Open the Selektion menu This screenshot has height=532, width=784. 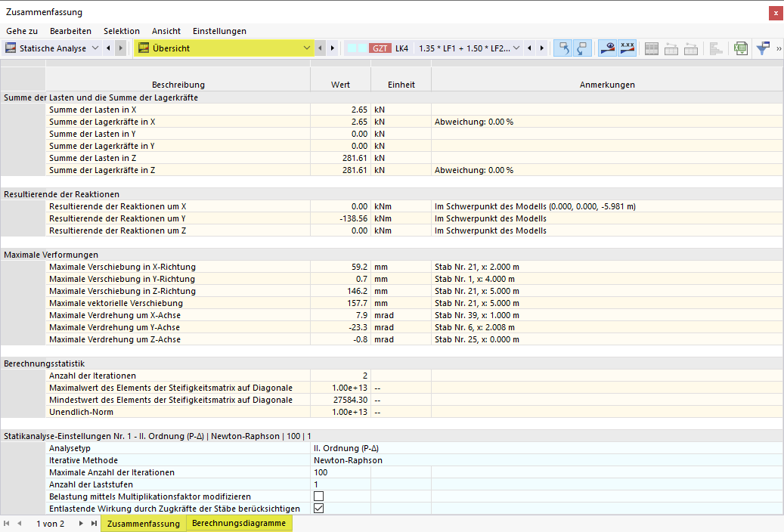point(122,31)
